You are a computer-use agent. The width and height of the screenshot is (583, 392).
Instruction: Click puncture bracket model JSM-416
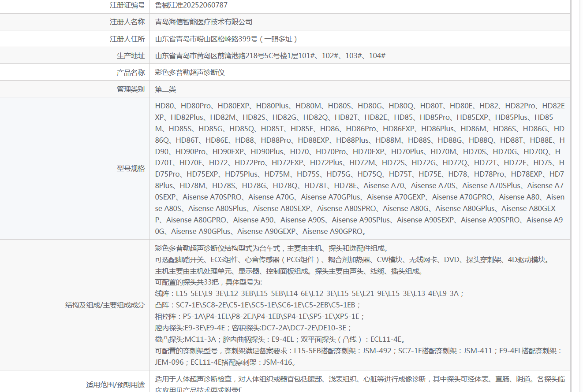pos(278,362)
